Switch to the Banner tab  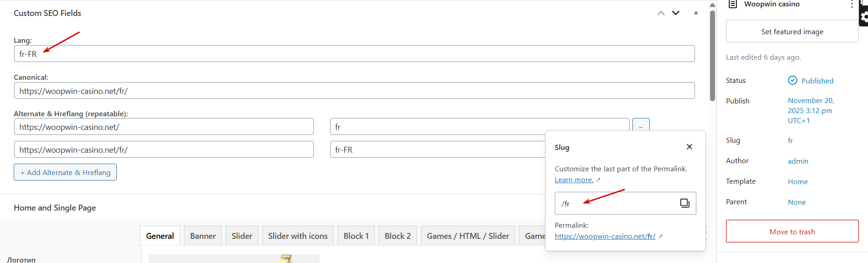tap(203, 236)
